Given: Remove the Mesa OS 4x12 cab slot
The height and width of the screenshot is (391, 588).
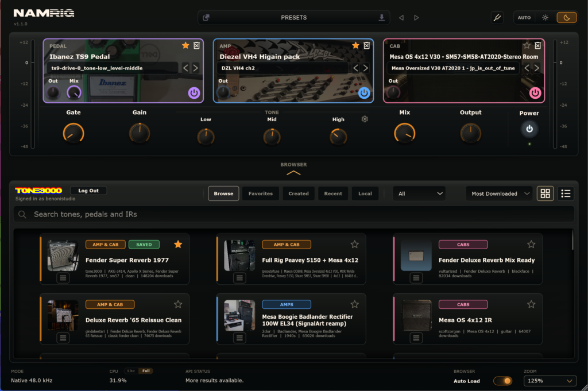Looking at the screenshot, I should tap(537, 45).
